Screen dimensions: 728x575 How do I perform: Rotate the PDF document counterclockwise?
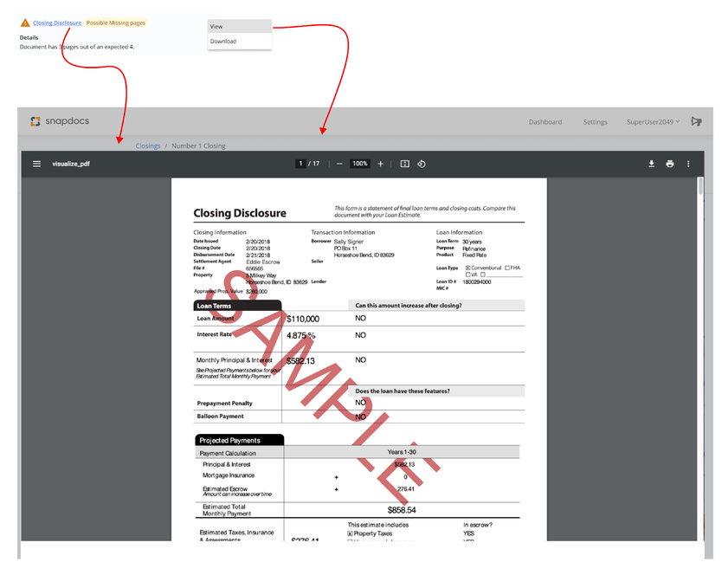coord(422,164)
